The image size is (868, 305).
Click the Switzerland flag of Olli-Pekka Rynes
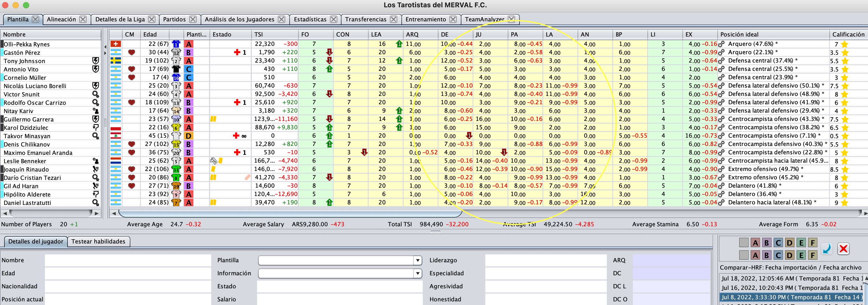tap(115, 44)
